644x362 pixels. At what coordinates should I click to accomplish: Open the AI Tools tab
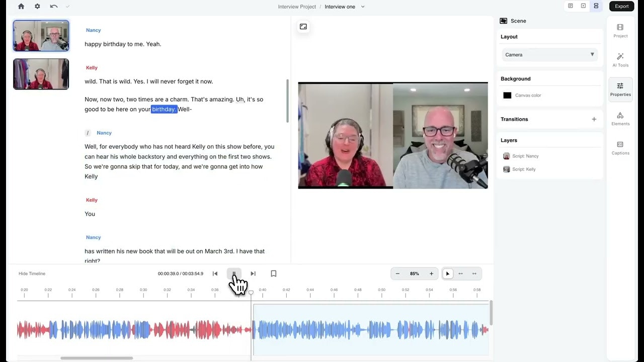620,60
